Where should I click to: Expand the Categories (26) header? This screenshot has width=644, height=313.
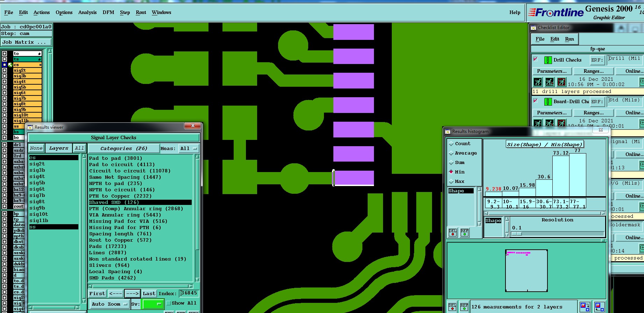tap(123, 149)
